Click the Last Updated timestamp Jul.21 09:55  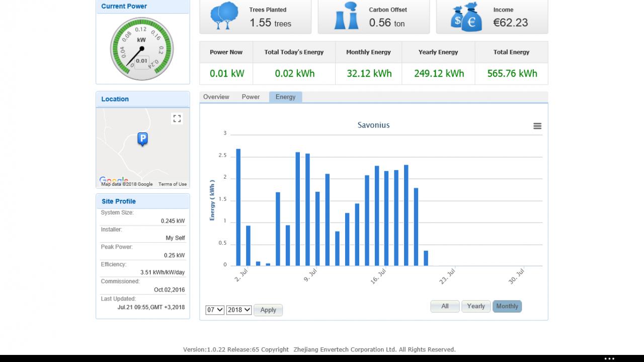click(151, 307)
